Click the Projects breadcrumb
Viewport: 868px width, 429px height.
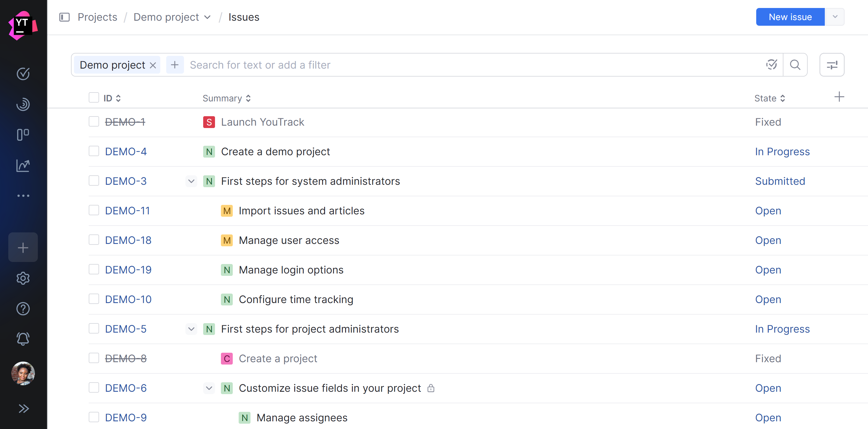(x=97, y=17)
